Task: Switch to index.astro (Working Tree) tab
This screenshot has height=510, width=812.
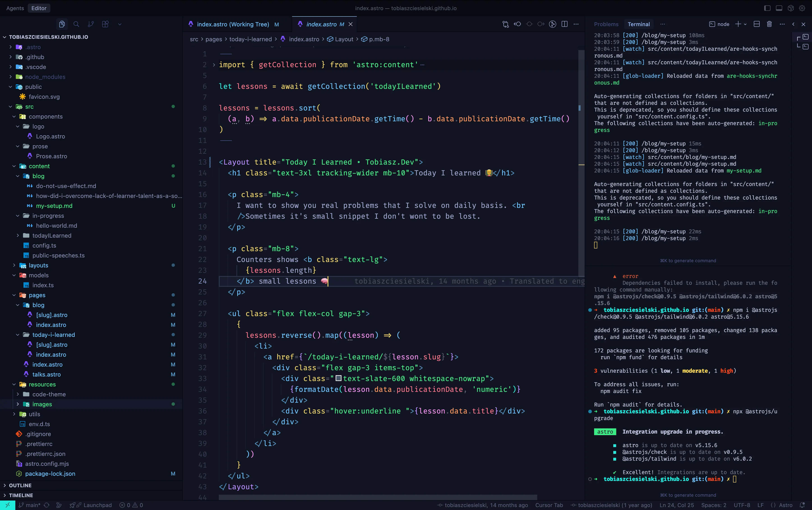Action: click(233, 24)
